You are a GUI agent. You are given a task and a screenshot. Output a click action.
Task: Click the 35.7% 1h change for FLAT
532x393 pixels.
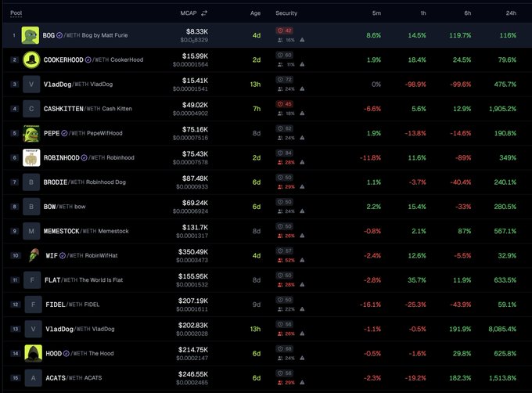[417, 280]
